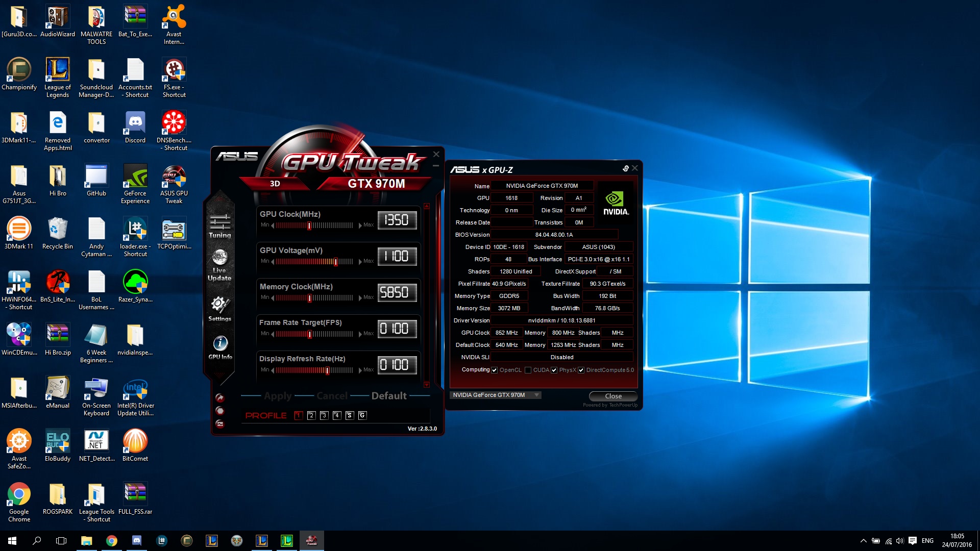The image size is (980, 551).
Task: Click the Cancel button in GPU Tweak
Action: 332,396
